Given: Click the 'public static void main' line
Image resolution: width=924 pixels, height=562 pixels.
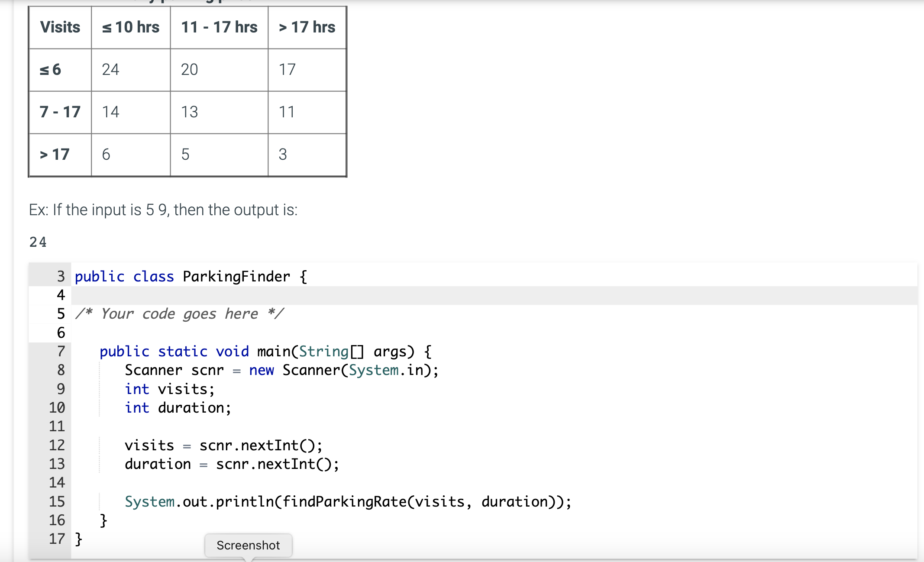Looking at the screenshot, I should pos(265,352).
